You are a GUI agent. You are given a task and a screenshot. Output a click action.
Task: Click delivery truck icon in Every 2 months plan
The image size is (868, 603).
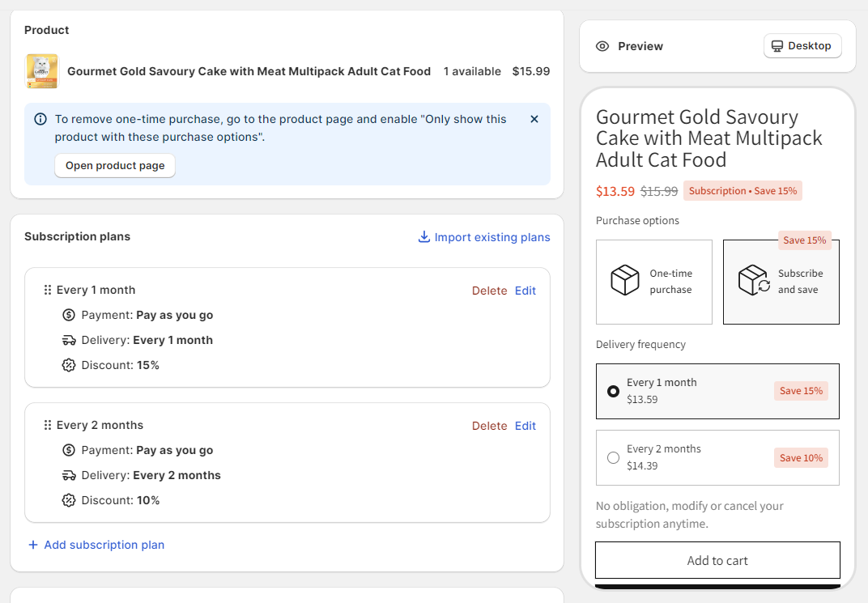pos(69,475)
